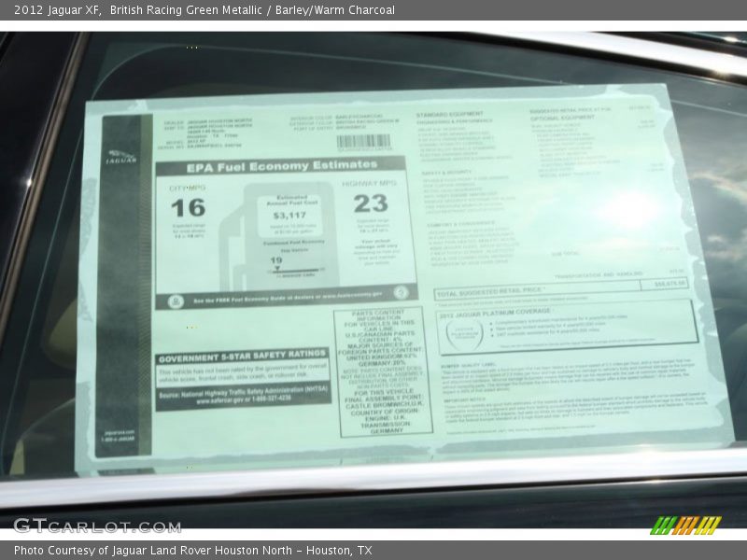Screen dimensions: 747x560
Task: Click the 'TOTAL SUGGESTED RETAIL PRICE' label
Action: (491, 292)
